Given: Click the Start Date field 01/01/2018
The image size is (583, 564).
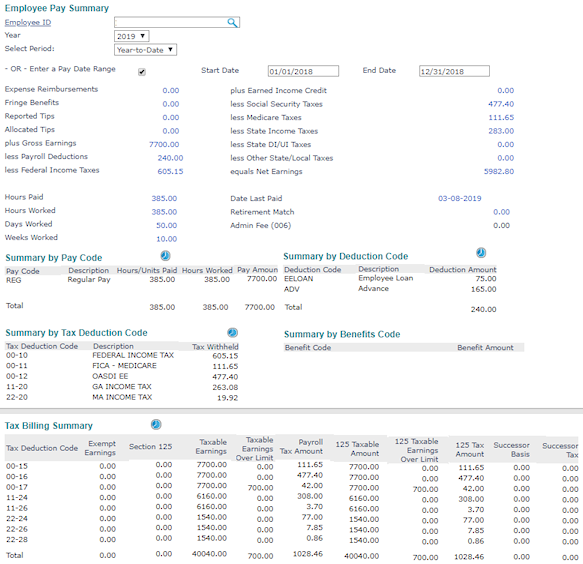Looking at the screenshot, I should tap(303, 71).
